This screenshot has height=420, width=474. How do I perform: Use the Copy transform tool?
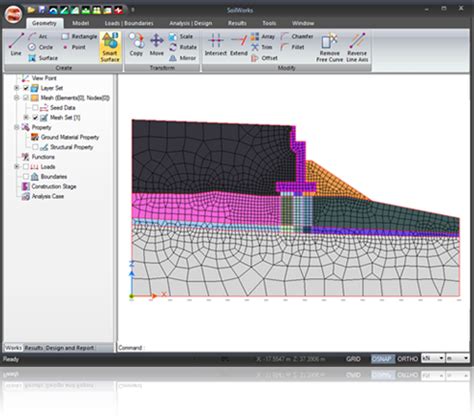tap(136, 44)
